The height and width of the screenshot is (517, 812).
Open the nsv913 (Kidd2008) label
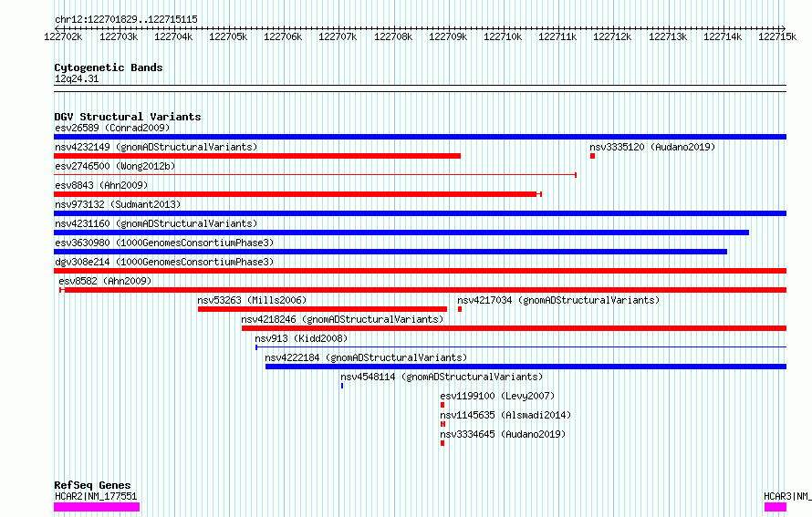[301, 338]
